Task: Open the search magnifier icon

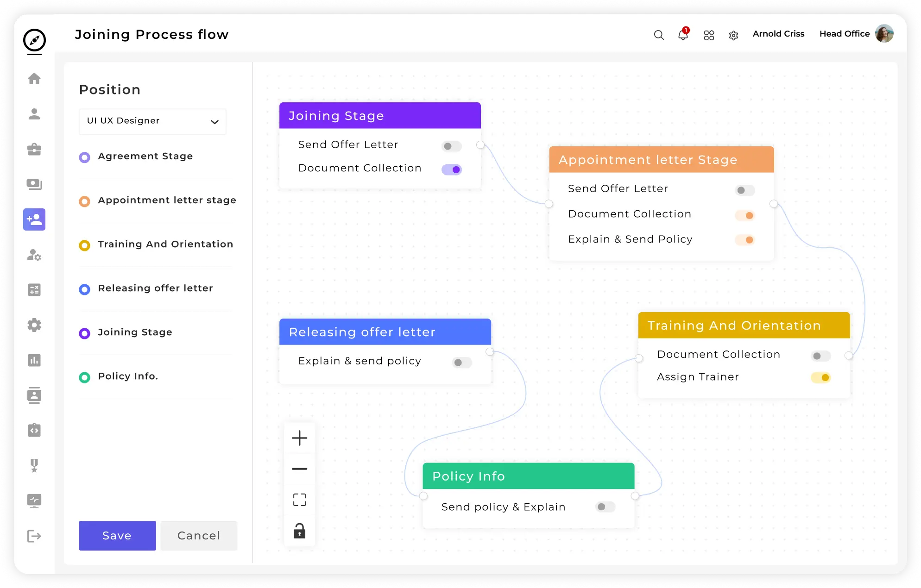Action: point(658,35)
